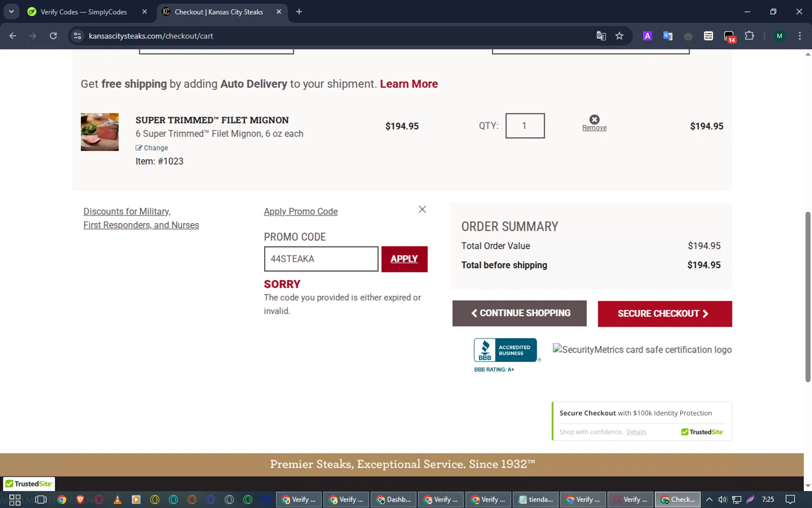The height and width of the screenshot is (508, 812).
Task: Bookmark this page with the star icon
Action: (619, 36)
